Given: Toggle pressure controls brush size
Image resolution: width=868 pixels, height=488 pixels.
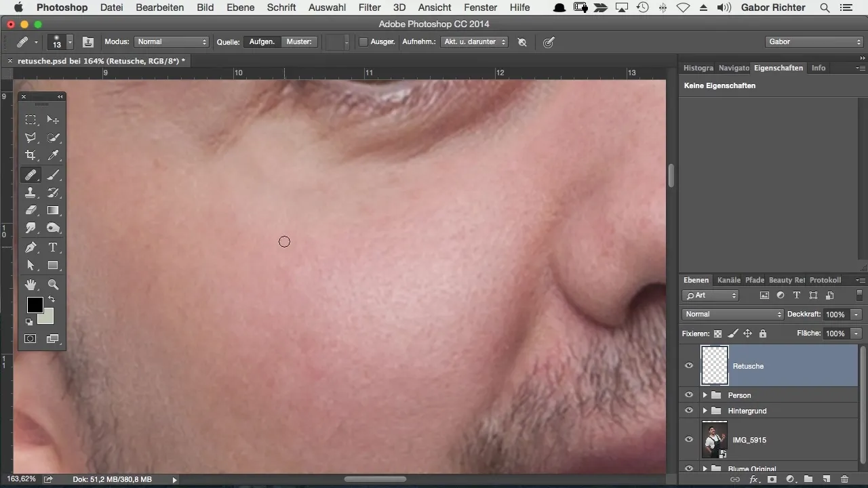Looking at the screenshot, I should point(549,42).
